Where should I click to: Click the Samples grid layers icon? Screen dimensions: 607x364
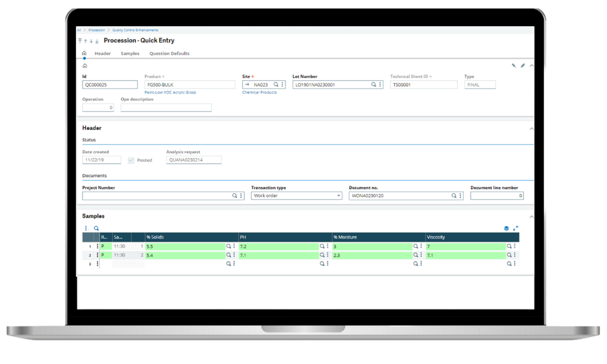click(506, 228)
